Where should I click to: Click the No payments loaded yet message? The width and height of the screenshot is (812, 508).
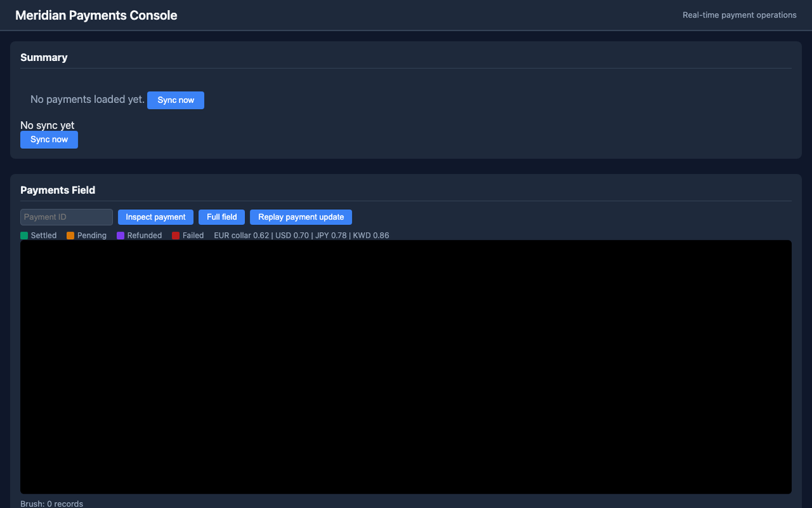pos(87,100)
